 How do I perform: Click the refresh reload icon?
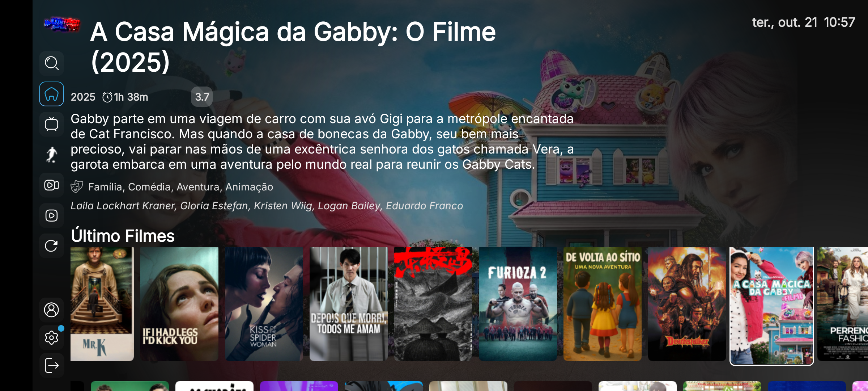coord(51,246)
